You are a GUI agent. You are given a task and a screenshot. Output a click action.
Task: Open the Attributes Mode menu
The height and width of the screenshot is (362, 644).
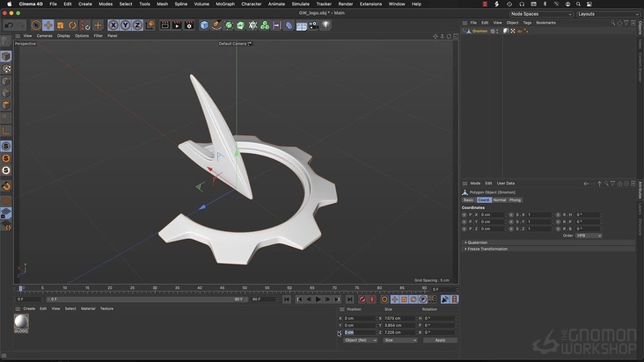point(475,184)
